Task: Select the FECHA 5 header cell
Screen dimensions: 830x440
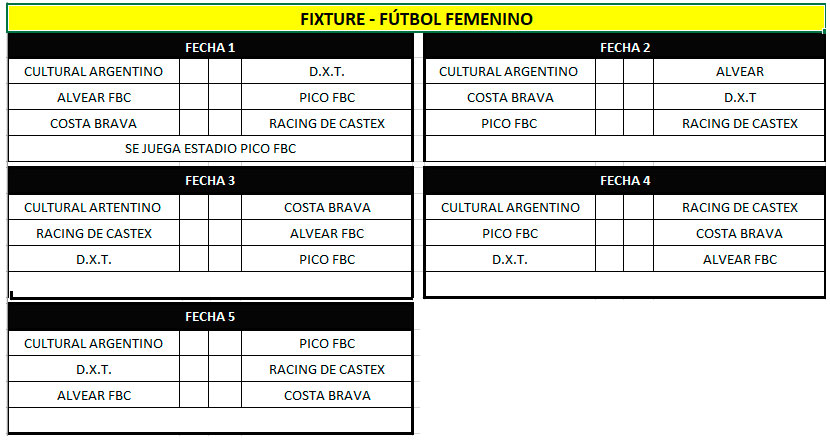Action: tap(210, 317)
